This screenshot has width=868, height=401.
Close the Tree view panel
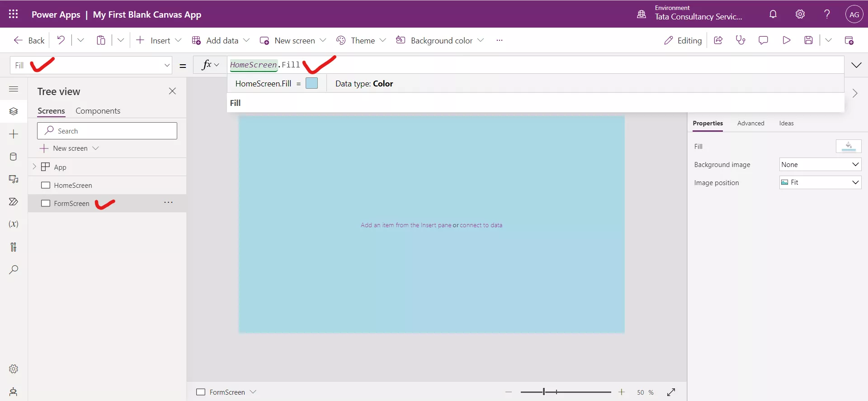[x=172, y=91]
